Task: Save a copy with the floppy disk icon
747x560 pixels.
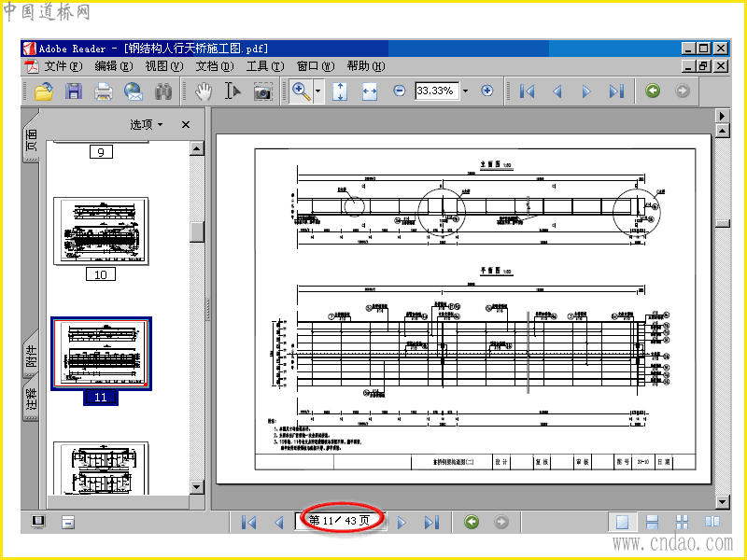Action: pos(74,91)
